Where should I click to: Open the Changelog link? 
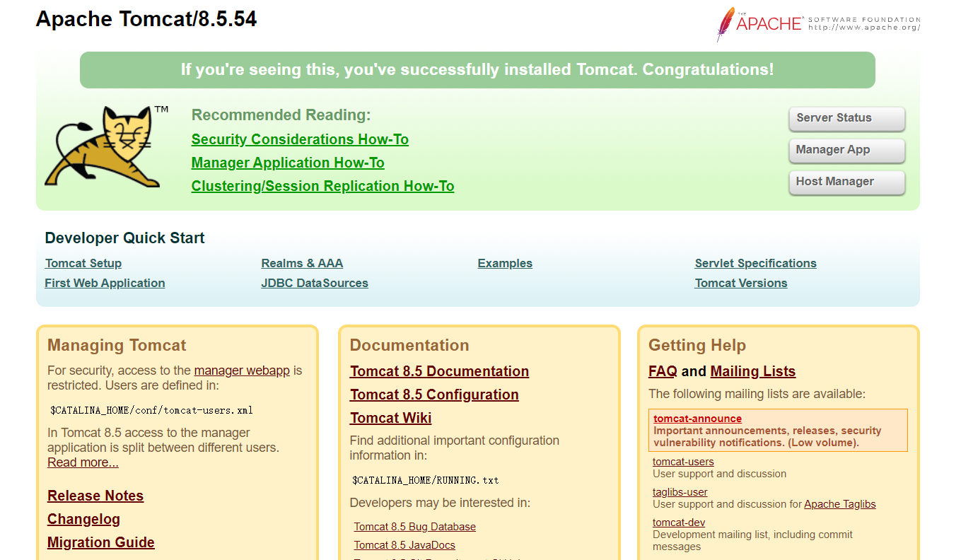click(x=83, y=519)
